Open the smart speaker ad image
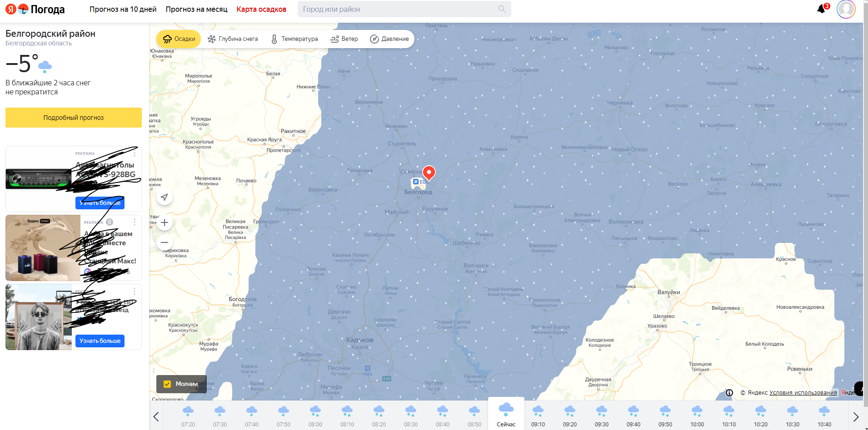This screenshot has width=868, height=430. point(43,248)
